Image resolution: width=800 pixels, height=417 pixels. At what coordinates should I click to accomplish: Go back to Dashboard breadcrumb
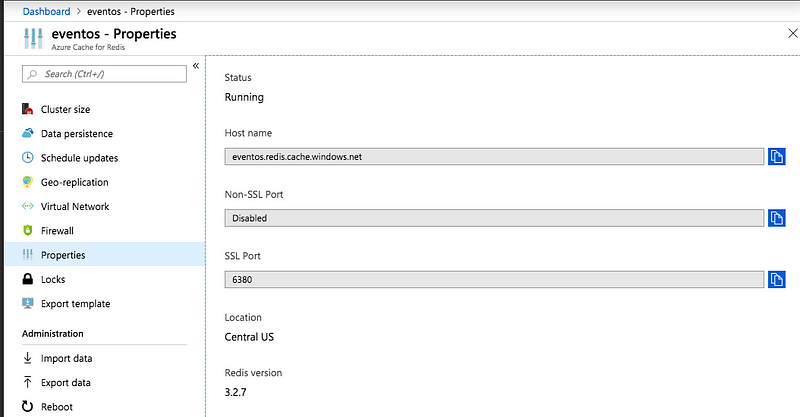[46, 11]
